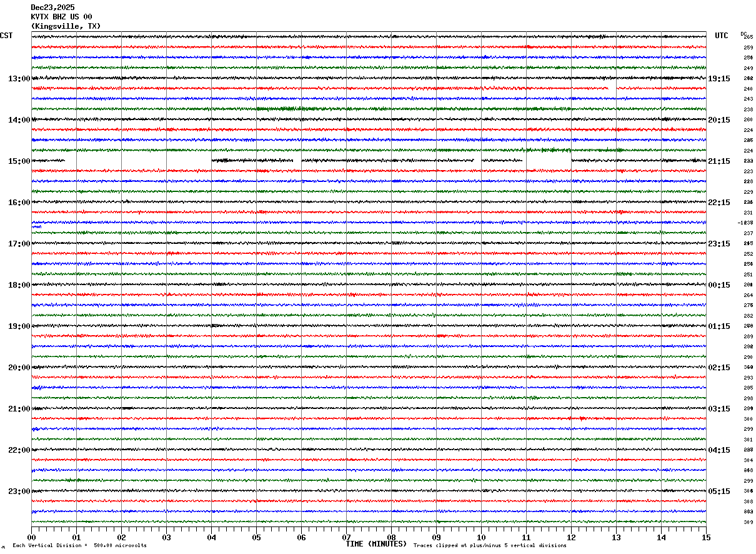Click the Each Vertical Division 500.00 microvolts note

79,546
